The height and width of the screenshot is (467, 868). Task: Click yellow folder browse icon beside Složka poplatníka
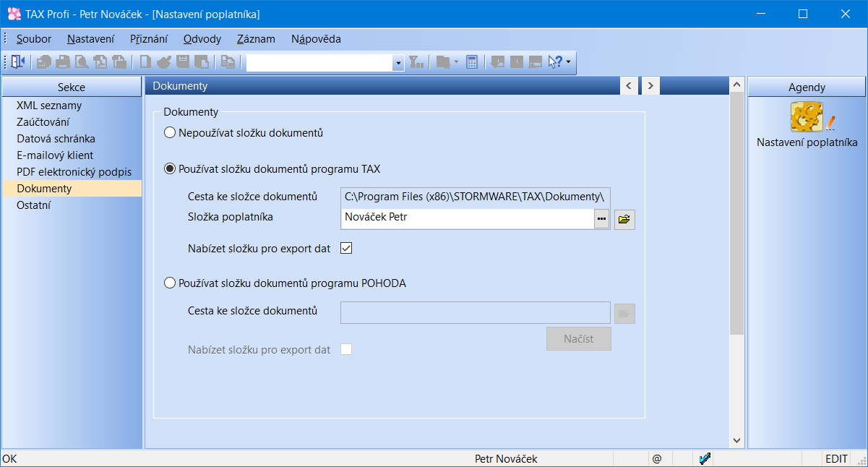pyautogui.click(x=624, y=218)
